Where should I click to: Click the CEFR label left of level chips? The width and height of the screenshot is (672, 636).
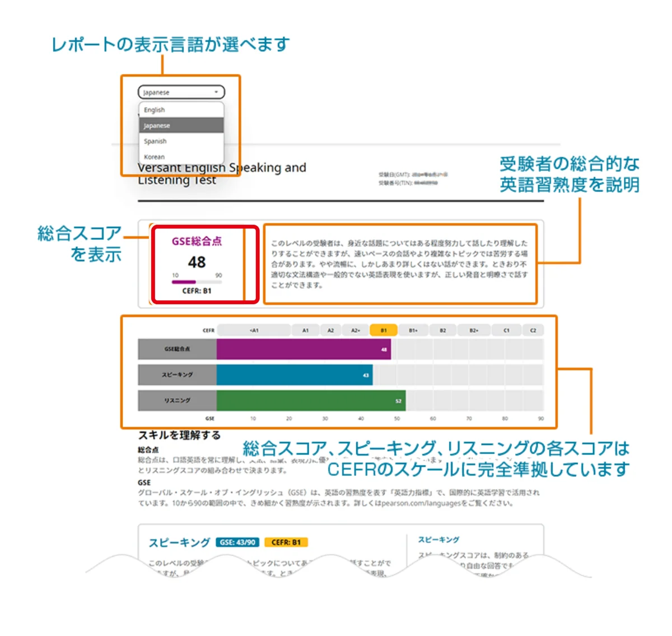(208, 331)
